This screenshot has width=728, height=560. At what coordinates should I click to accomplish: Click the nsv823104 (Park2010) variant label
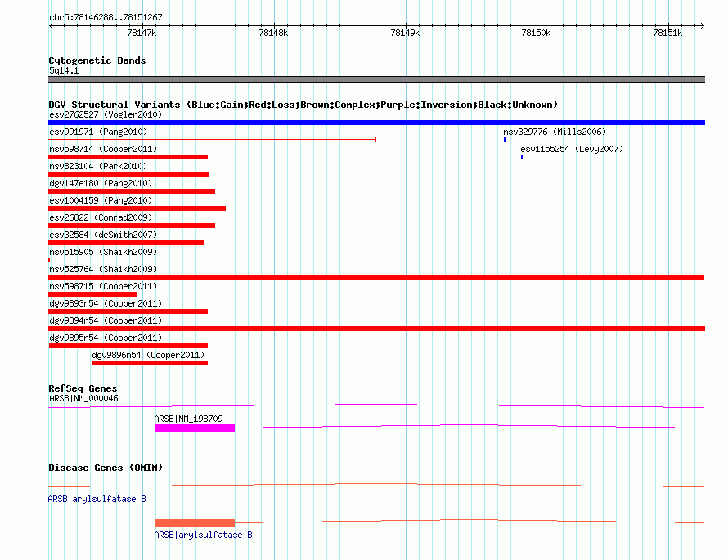(x=98, y=166)
